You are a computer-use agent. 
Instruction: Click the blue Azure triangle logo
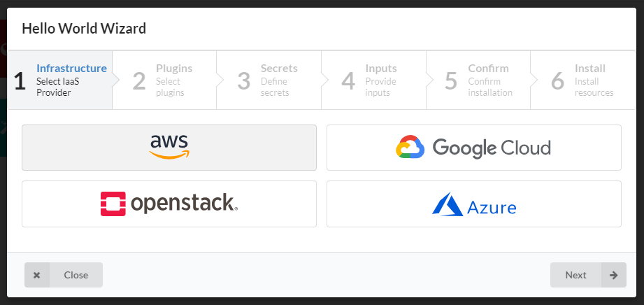point(448,204)
